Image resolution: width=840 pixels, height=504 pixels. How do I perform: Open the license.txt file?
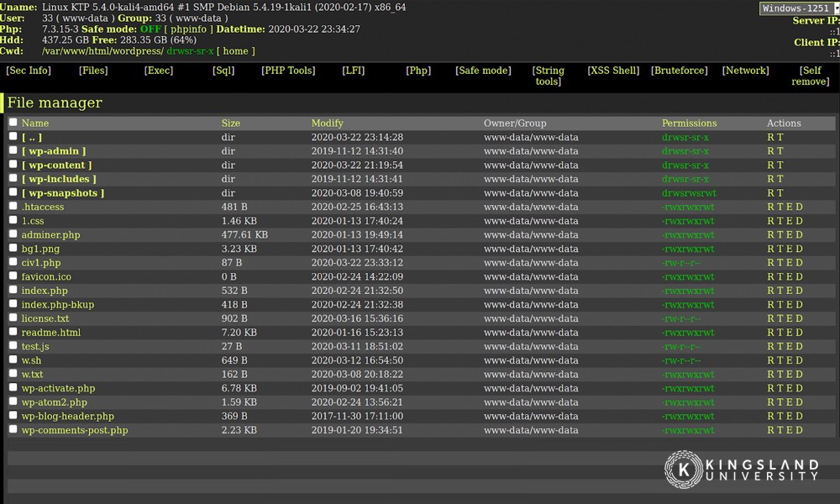45,318
